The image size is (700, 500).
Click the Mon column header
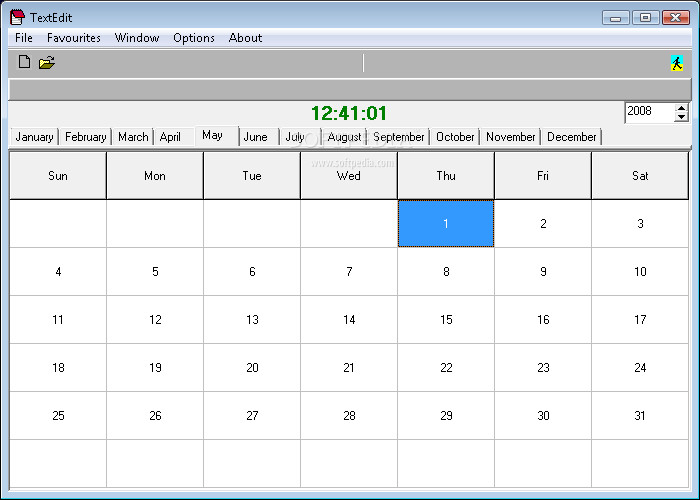click(x=155, y=175)
